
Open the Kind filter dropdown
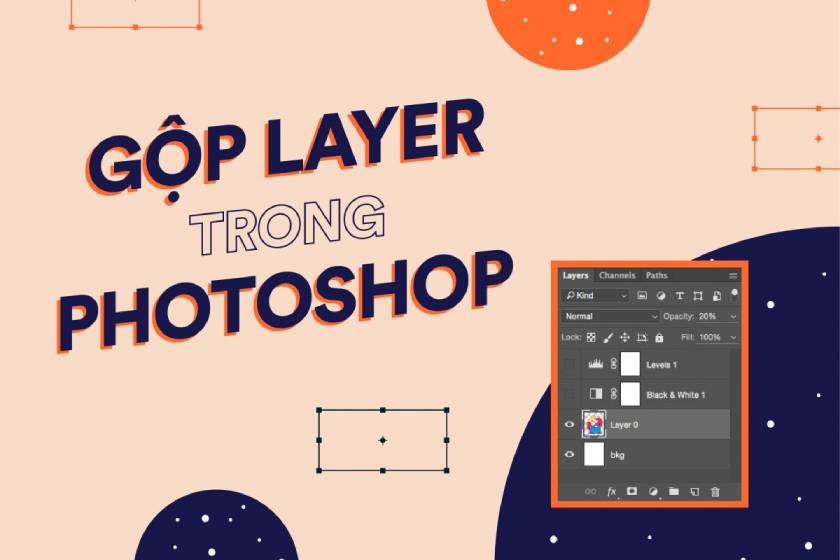[x=596, y=296]
